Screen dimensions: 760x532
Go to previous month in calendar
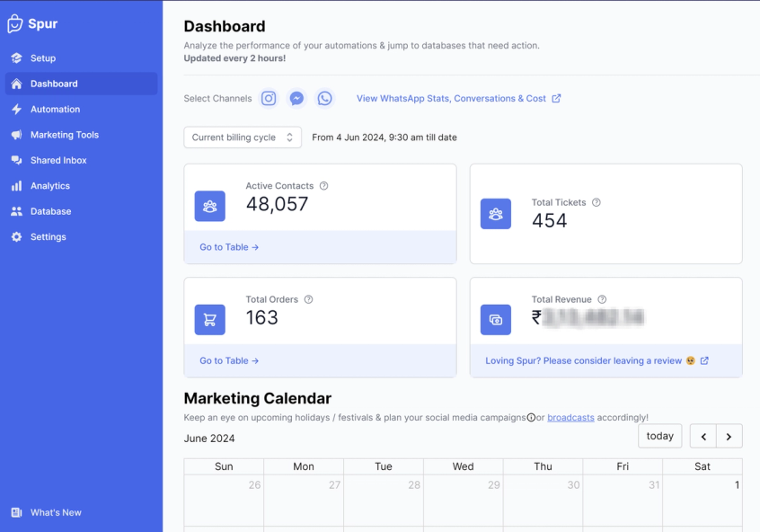tap(703, 436)
